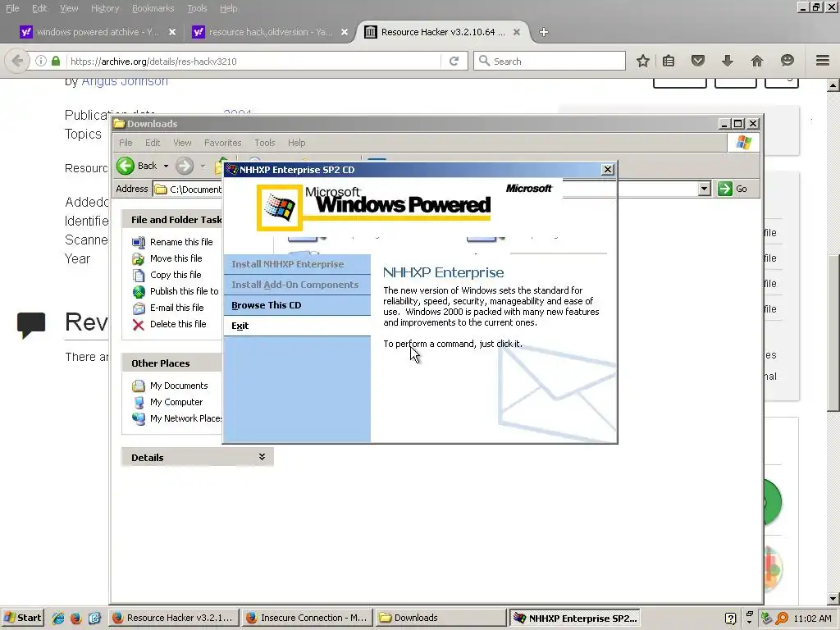The image size is (840, 630).
Task: Open My Documents in Other Places
Action: click(179, 386)
